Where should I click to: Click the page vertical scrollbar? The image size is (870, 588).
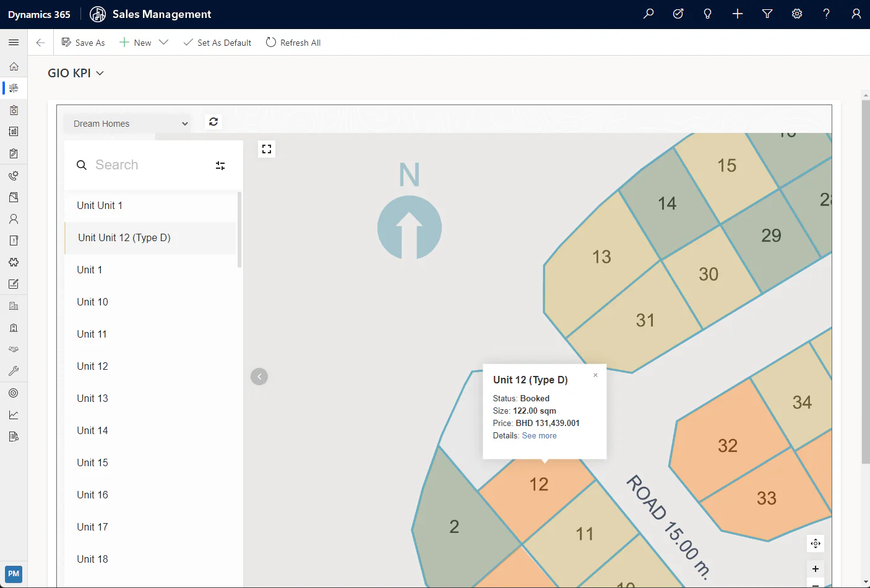pyautogui.click(x=866, y=281)
